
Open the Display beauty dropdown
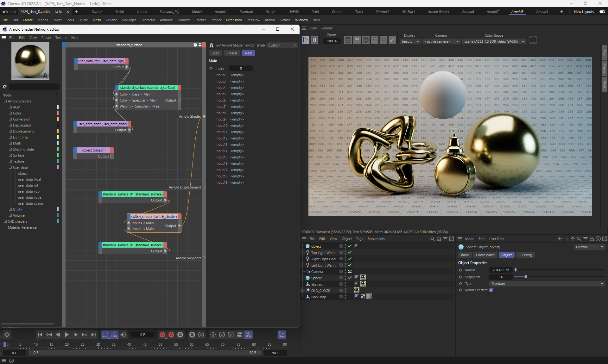410,41
